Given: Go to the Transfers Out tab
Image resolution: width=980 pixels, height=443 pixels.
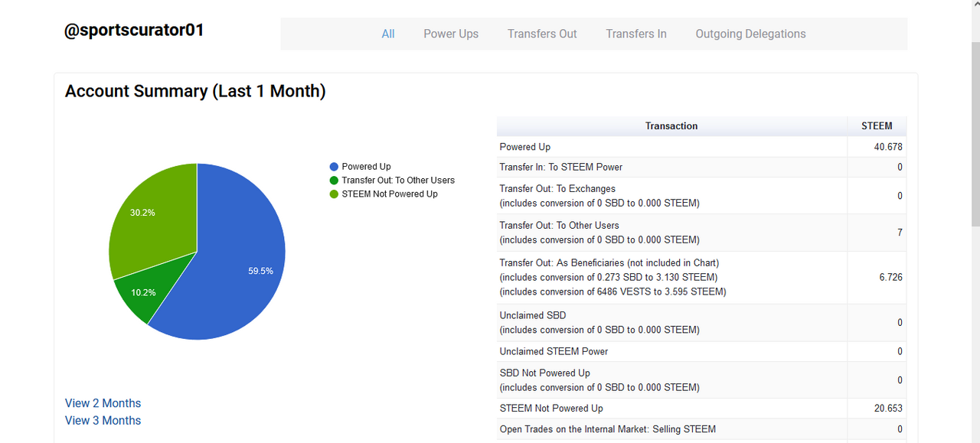Looking at the screenshot, I should [x=542, y=34].
